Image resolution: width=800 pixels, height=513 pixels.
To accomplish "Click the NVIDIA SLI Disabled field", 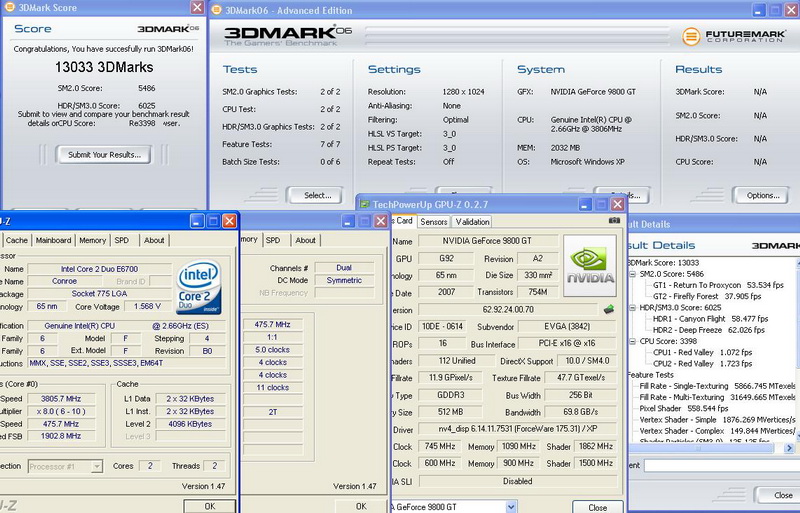I will (517, 481).
